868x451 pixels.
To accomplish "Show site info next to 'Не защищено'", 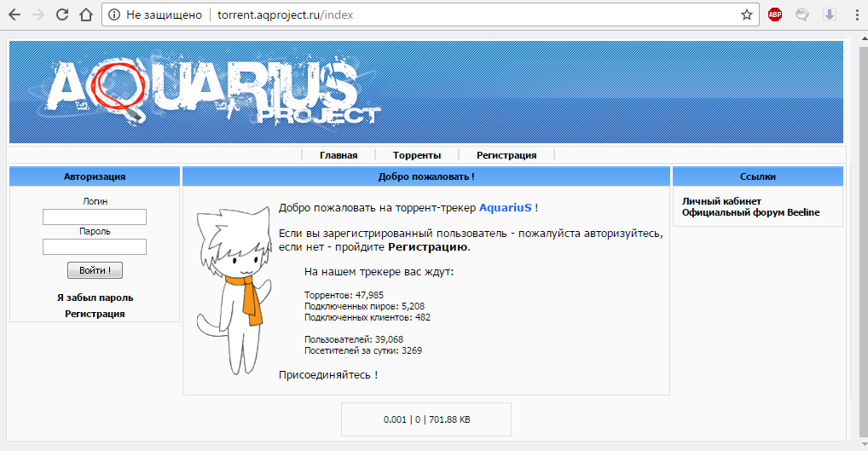I will (x=114, y=15).
